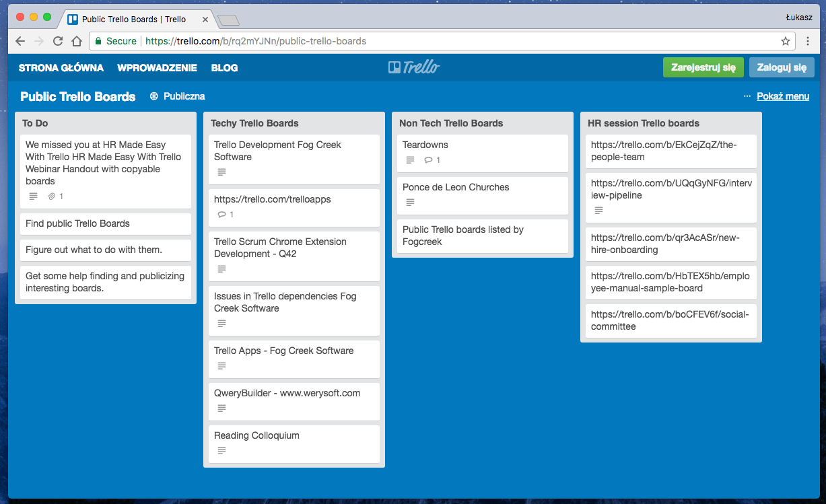Open the social-committee link card

point(671,321)
